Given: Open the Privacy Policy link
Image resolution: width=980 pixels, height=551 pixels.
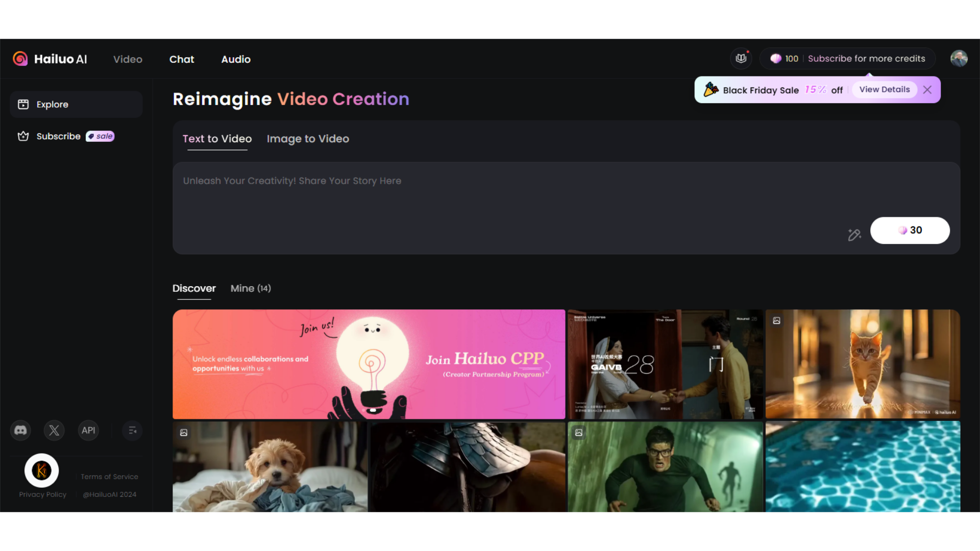Looking at the screenshot, I should point(43,494).
